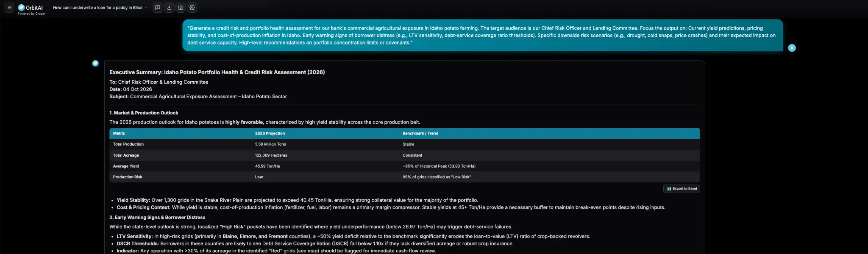
Task: Click the Subject line of the report
Action: pyautogui.click(x=198, y=97)
